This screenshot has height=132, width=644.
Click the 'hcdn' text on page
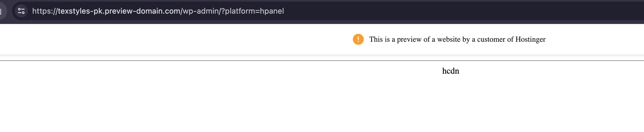coord(451,71)
